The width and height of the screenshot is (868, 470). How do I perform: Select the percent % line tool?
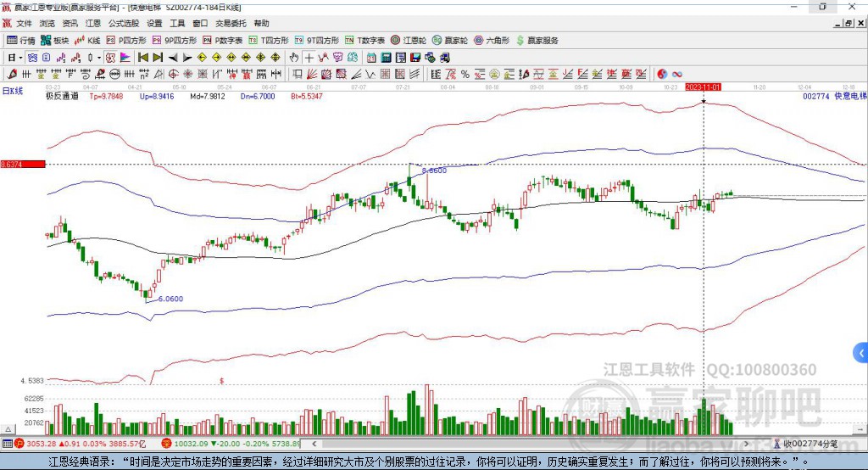point(465,75)
